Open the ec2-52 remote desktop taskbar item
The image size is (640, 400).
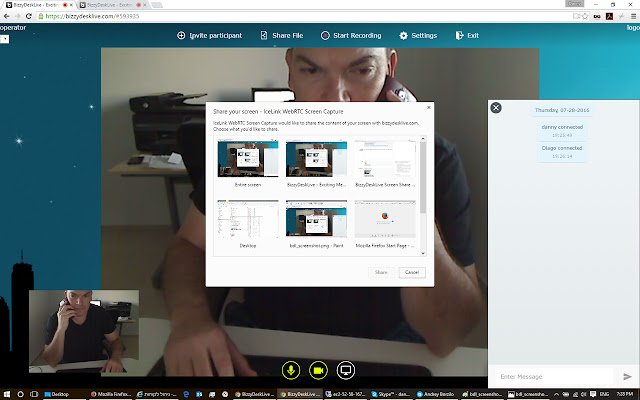pos(345,394)
